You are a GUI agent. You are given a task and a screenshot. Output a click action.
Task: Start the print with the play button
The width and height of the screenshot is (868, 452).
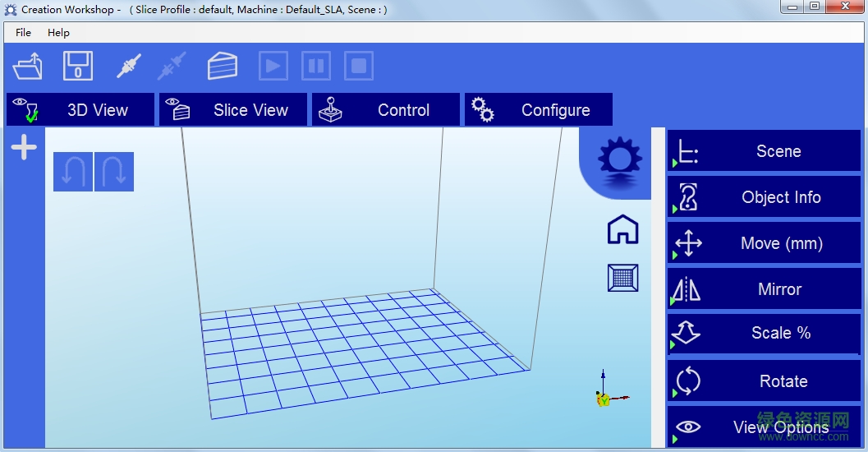pyautogui.click(x=273, y=66)
